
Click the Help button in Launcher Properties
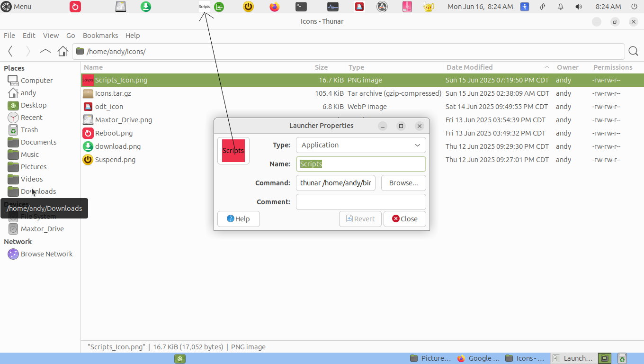pos(239,219)
